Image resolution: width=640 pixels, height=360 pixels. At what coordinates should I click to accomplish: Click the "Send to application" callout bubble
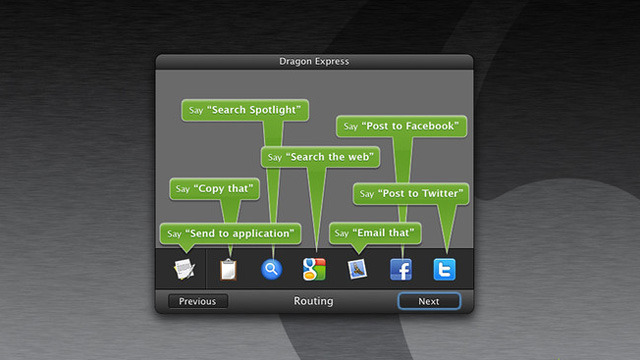click(x=231, y=233)
